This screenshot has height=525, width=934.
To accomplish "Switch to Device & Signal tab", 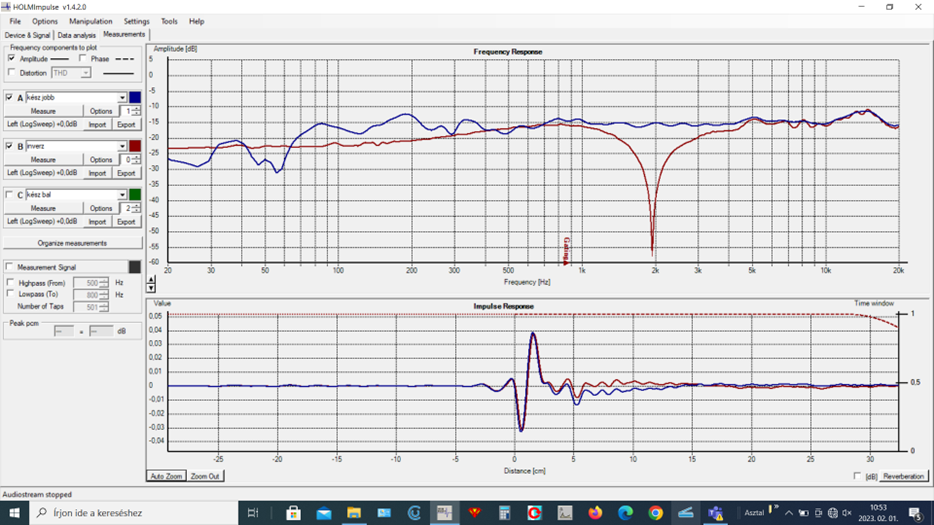I will click(27, 35).
